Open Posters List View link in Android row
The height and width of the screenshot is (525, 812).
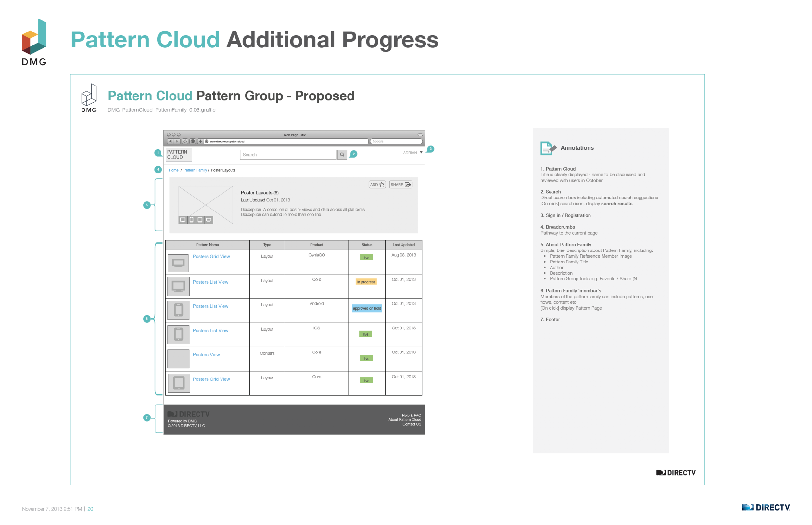pos(210,306)
